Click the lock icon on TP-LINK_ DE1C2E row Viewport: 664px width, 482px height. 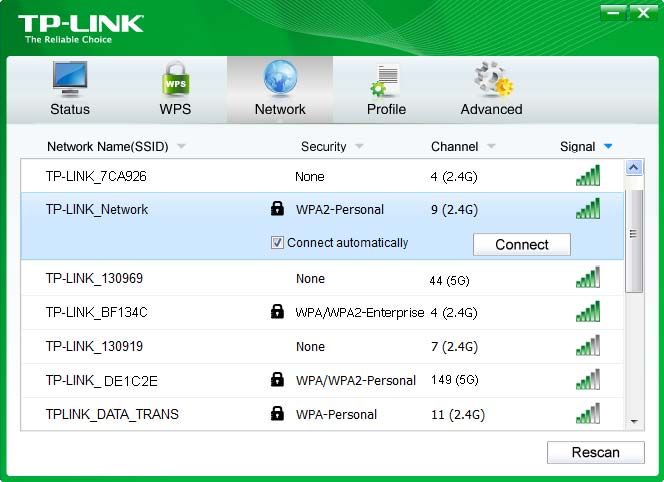(x=277, y=379)
